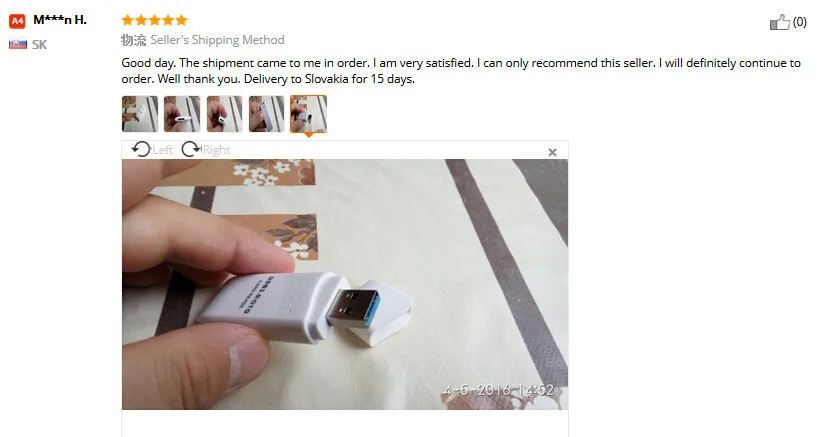Click the Slovakia flag icon

[x=18, y=44]
